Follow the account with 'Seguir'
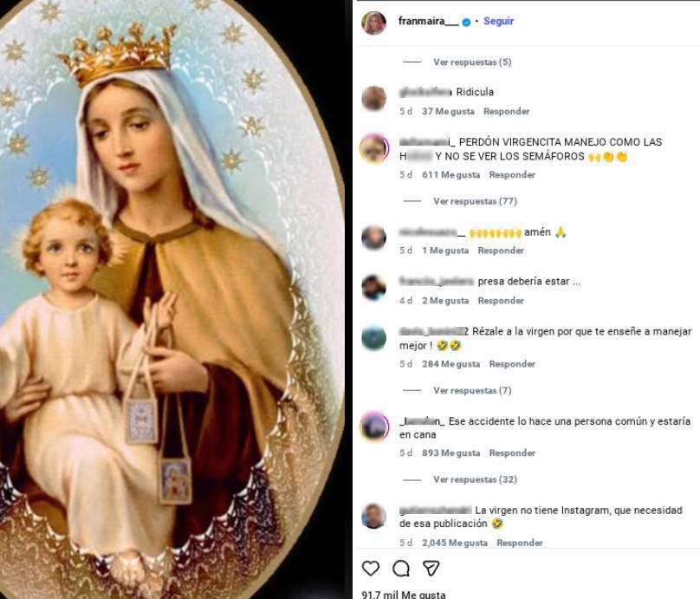This screenshot has height=599, width=700. [499, 22]
